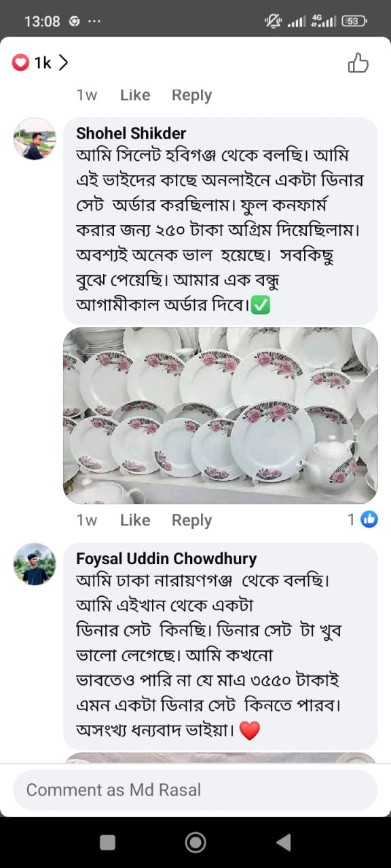Tap 1w timestamp under Shohel's comment
The width and height of the screenshot is (391, 868).
(x=86, y=519)
